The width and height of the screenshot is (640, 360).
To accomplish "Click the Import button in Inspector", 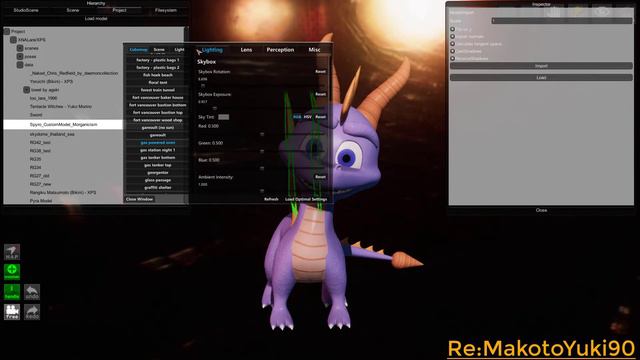I will [541, 66].
